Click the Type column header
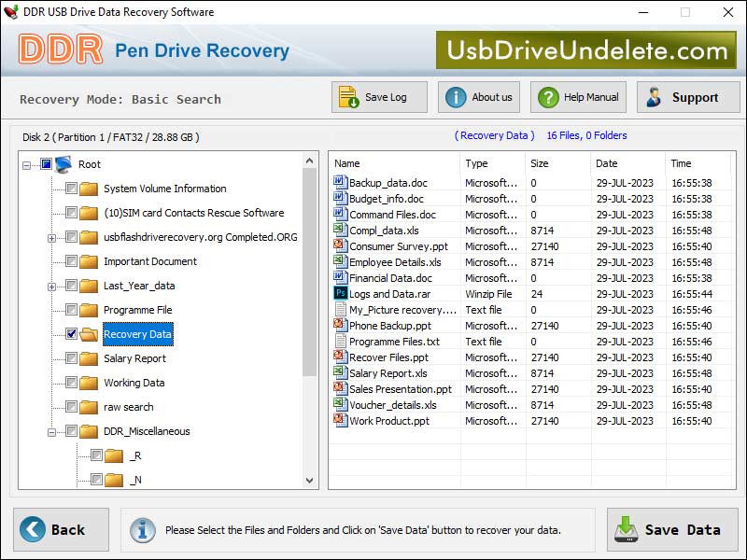Screen dimensions: 747x560 493,163
